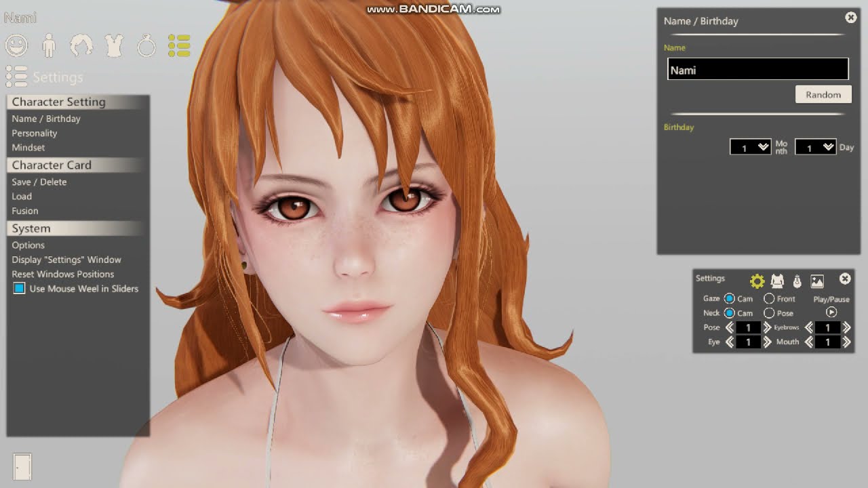Open the Accessories ring icon
The width and height of the screenshot is (868, 488).
coord(146,45)
